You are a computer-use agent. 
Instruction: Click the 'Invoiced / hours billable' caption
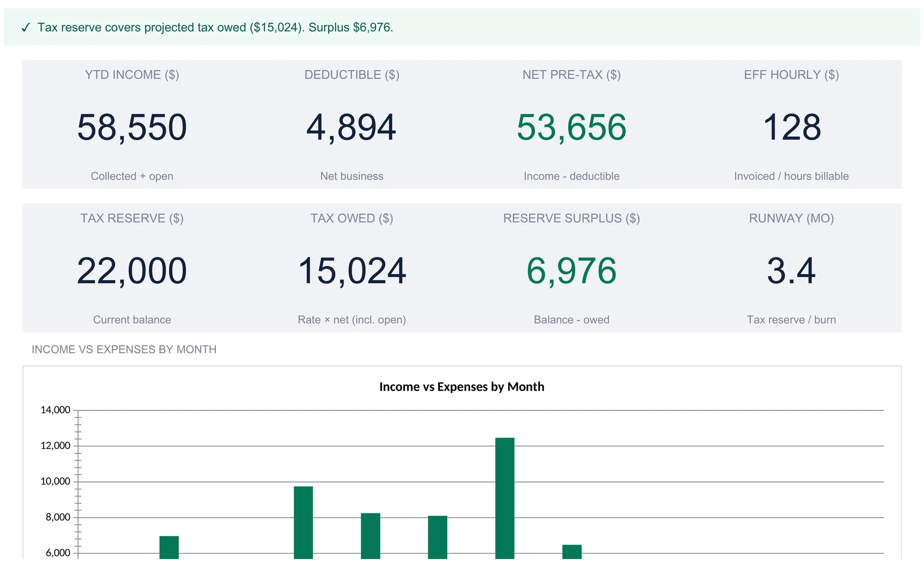click(x=791, y=176)
